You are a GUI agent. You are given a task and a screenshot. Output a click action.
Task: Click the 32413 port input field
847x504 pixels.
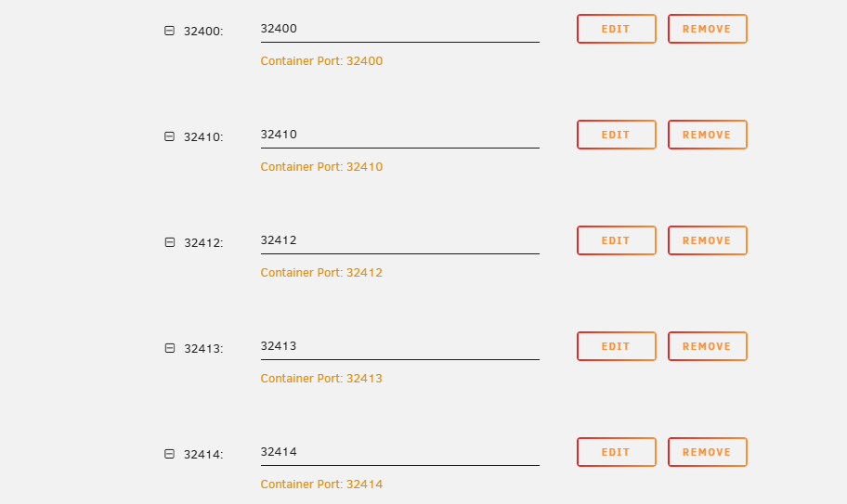pyautogui.click(x=399, y=346)
